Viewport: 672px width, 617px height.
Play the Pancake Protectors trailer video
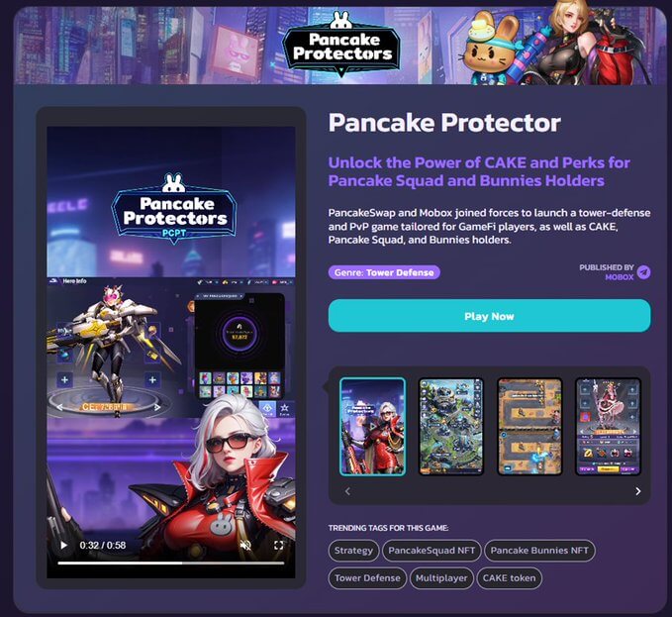64,545
